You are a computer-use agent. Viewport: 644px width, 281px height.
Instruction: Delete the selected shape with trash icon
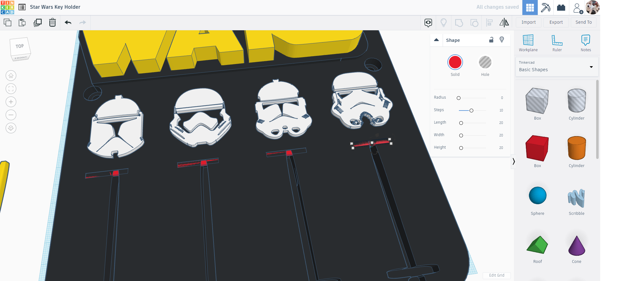tap(53, 22)
